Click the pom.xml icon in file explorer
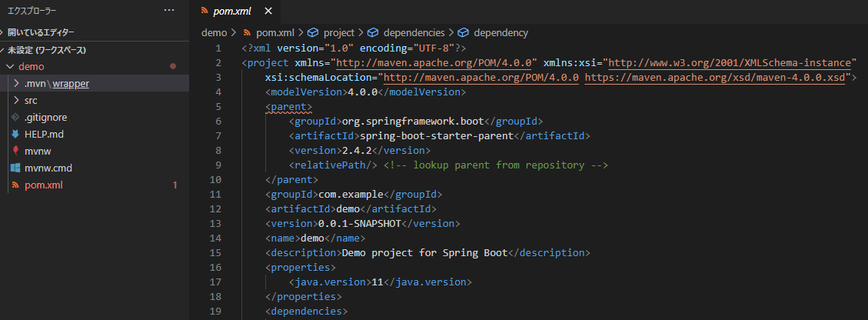 (15, 185)
